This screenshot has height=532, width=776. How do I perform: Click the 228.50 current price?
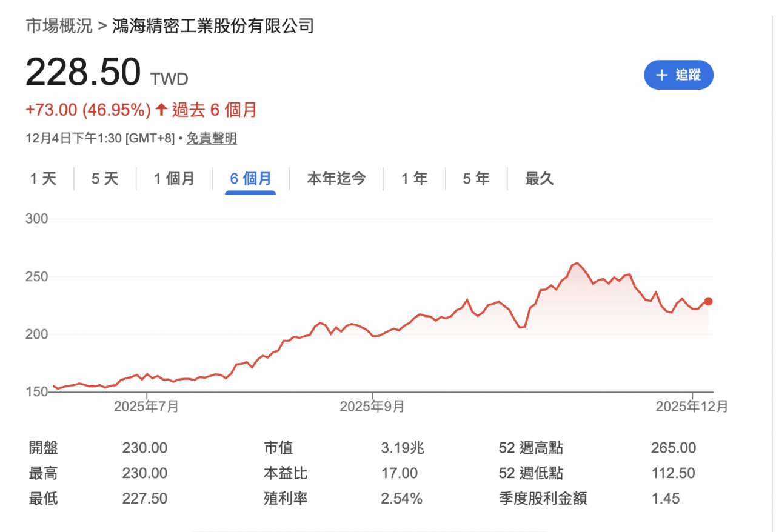pos(83,72)
